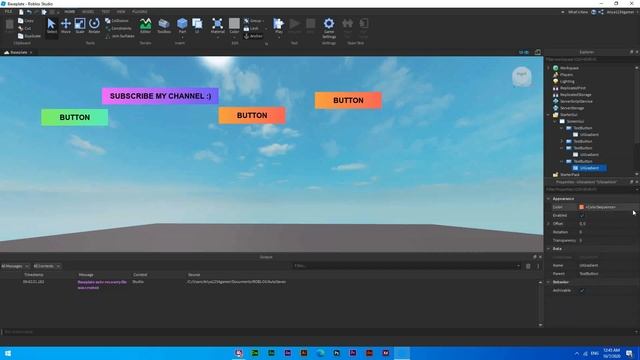Click the Duplicate button
This screenshot has height=360, width=640.
point(29,36)
